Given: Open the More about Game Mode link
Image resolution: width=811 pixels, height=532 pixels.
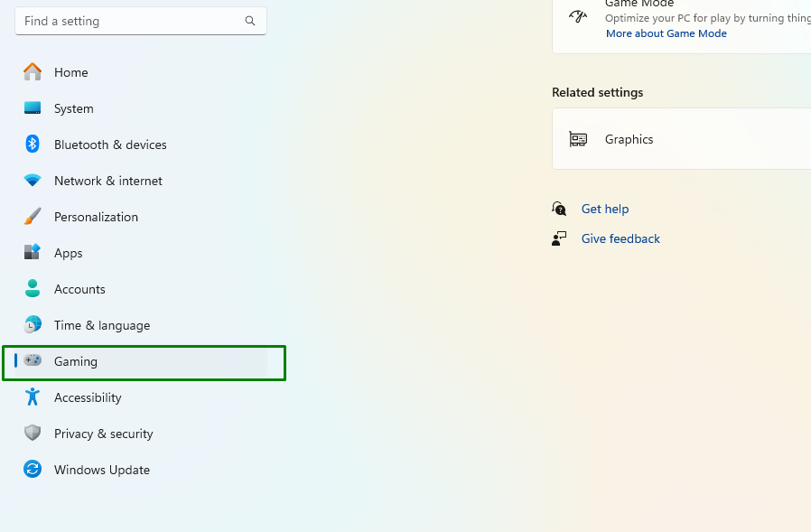Looking at the screenshot, I should click(x=667, y=33).
